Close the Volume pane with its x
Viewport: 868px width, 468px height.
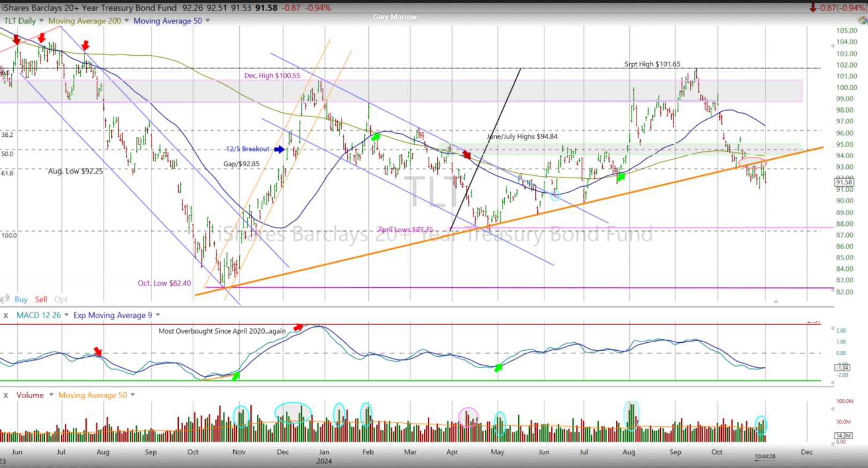[6, 395]
